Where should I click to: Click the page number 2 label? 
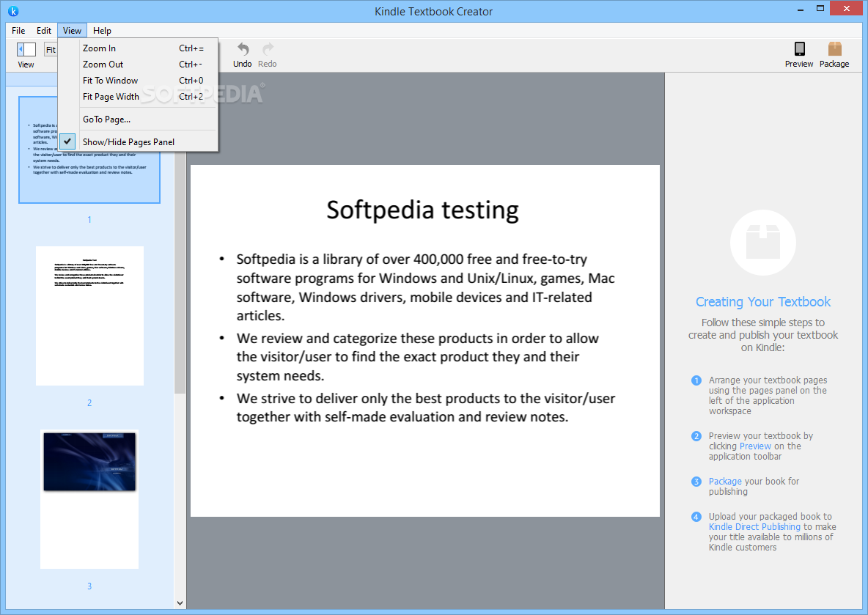89,403
